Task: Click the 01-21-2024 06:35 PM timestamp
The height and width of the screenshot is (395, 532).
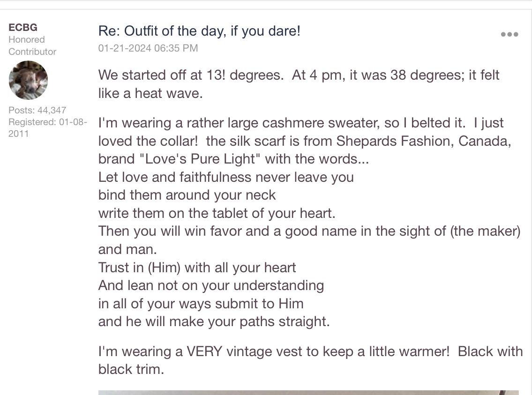Action: tap(148, 48)
